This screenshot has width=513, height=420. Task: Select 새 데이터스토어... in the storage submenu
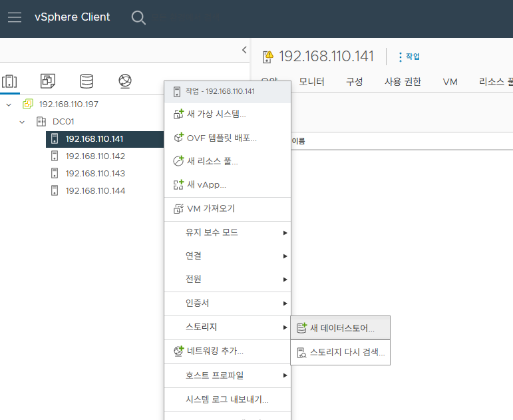340,327
